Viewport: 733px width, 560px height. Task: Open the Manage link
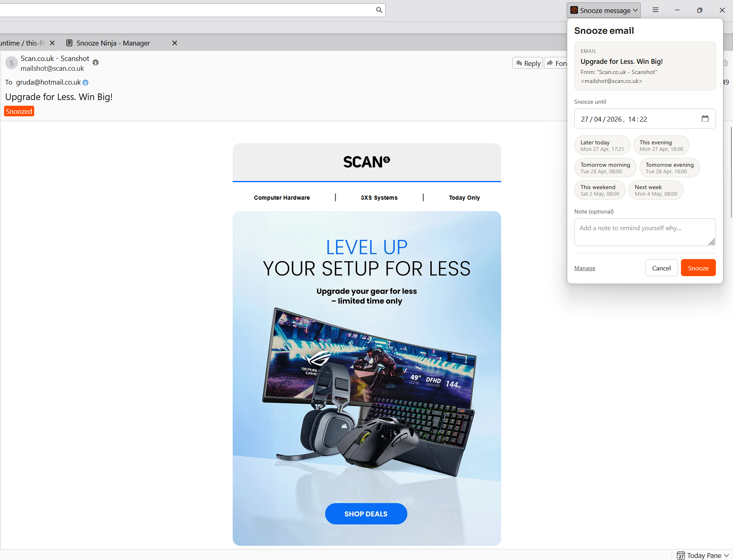(585, 268)
